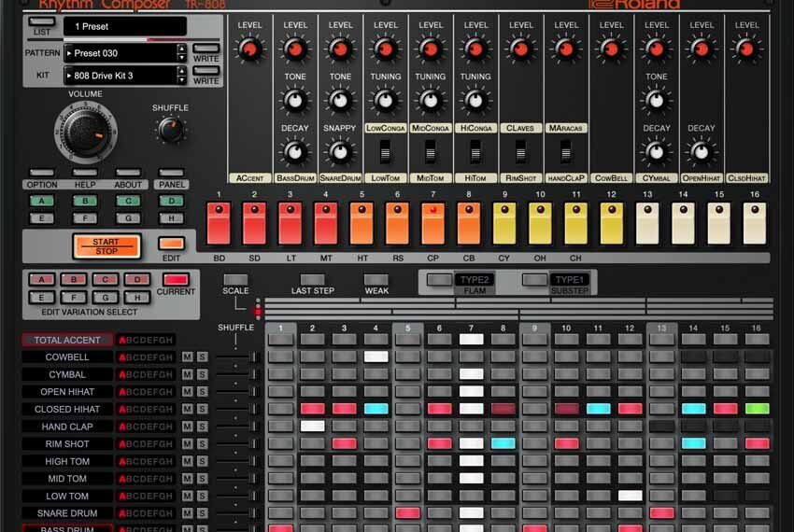Click the Accent LEVEL knob
The image size is (794, 532).
(249, 49)
